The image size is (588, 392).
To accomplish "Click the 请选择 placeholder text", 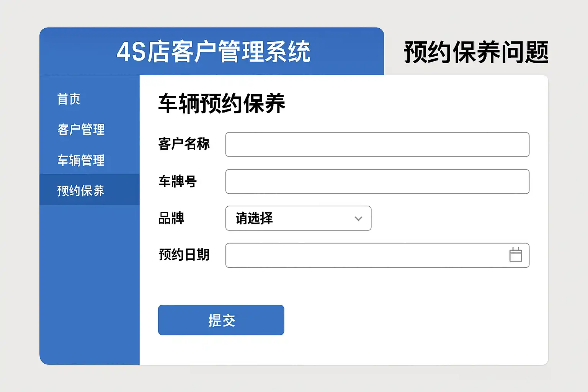I will pyautogui.click(x=254, y=219).
